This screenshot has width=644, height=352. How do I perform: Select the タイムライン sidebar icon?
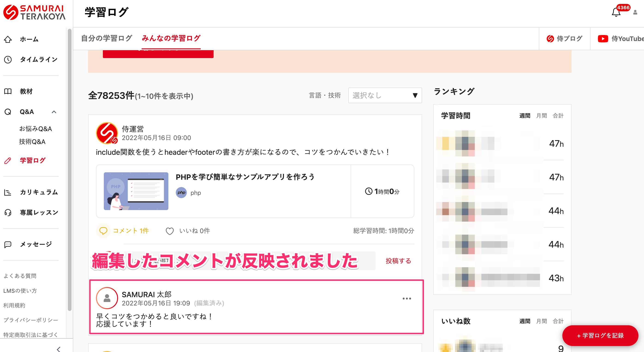point(8,59)
